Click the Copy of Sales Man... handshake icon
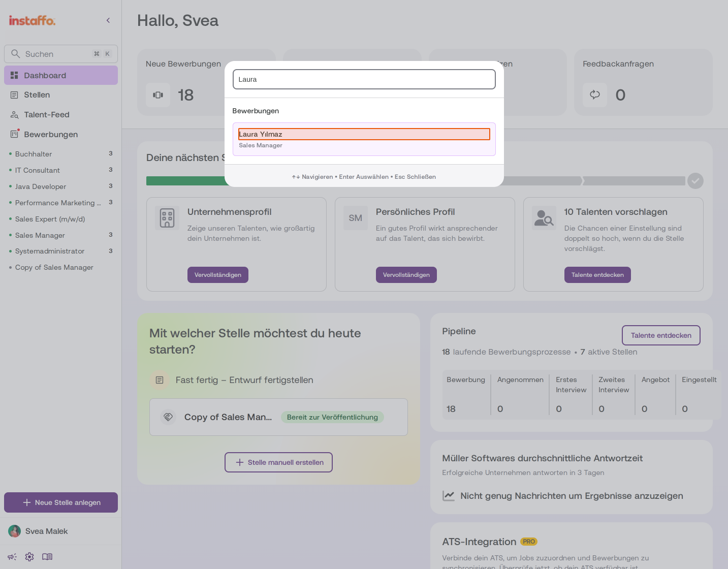 tap(168, 417)
